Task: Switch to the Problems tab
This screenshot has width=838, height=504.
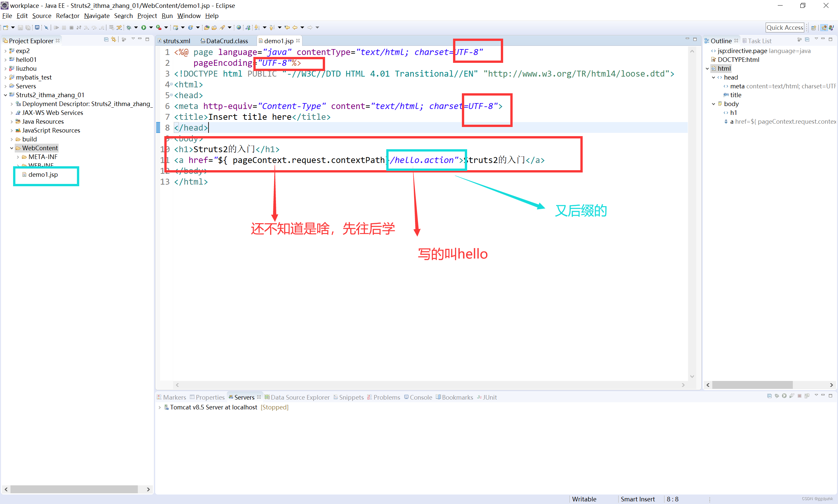Action: point(384,397)
